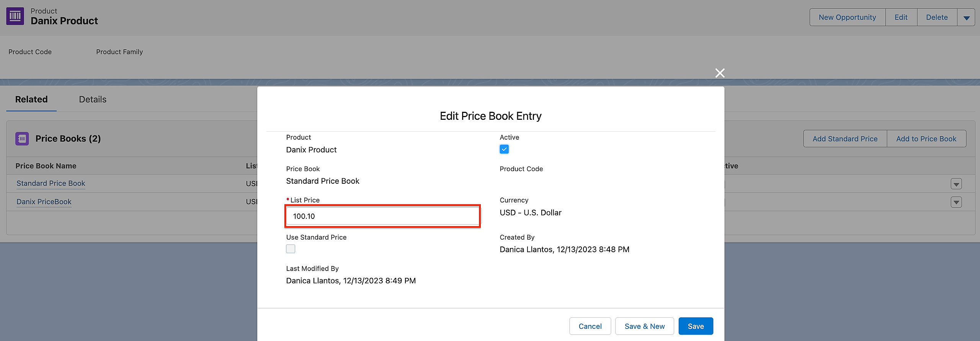Click Add to Price Book button

click(926, 139)
